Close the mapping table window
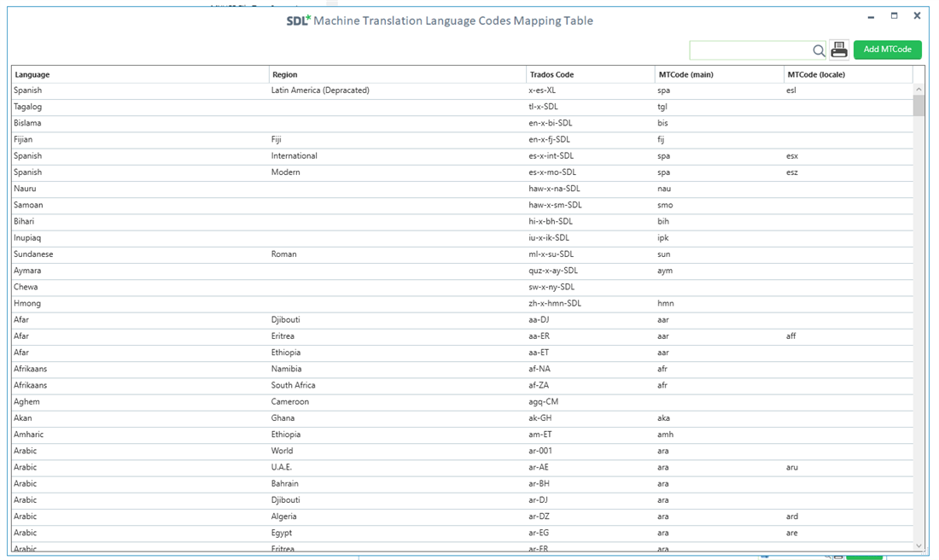Screen dimensions: 939x560 917,16
